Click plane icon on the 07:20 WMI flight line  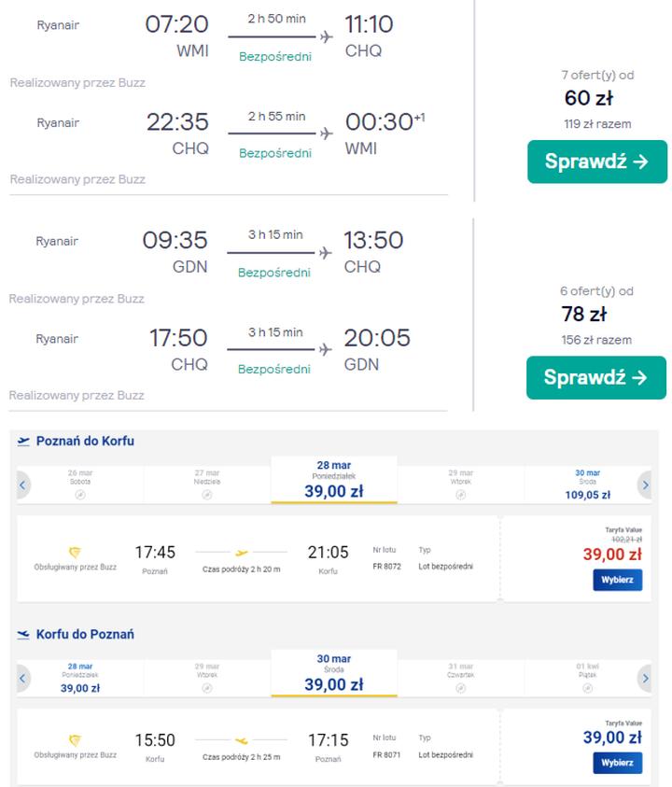(x=326, y=37)
